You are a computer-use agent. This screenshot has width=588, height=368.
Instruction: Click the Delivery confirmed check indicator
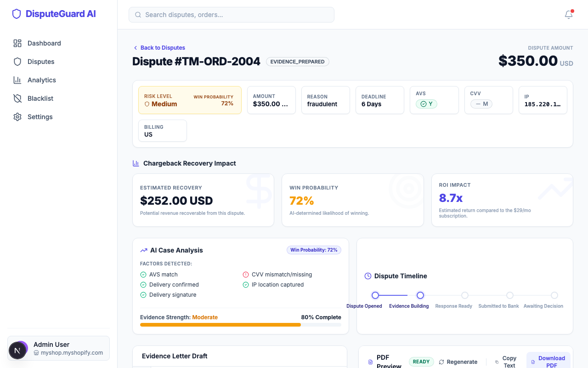pos(143,284)
